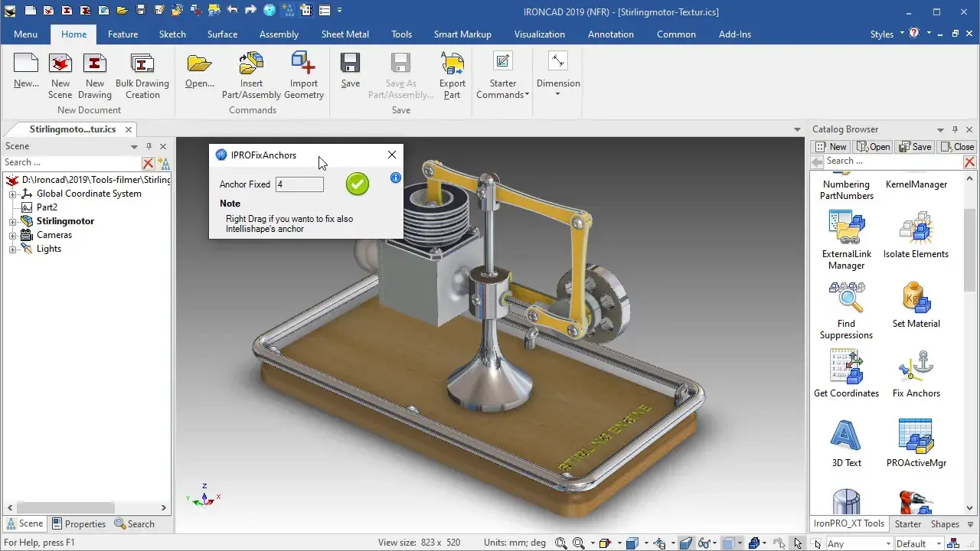Click Save in Catalog Browser toolbar
This screenshot has width=980, height=551.
pos(915,147)
